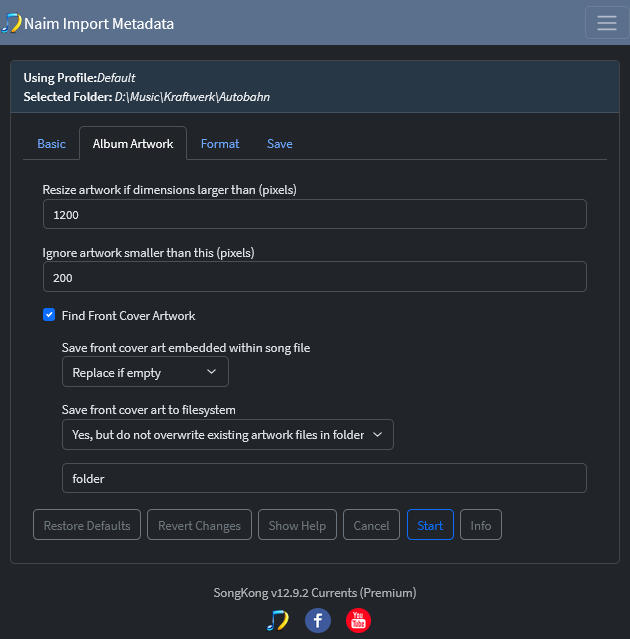This screenshot has height=639, width=630.
Task: Click the 'Save front cover art to filesystem' label
Action: pyautogui.click(x=149, y=410)
